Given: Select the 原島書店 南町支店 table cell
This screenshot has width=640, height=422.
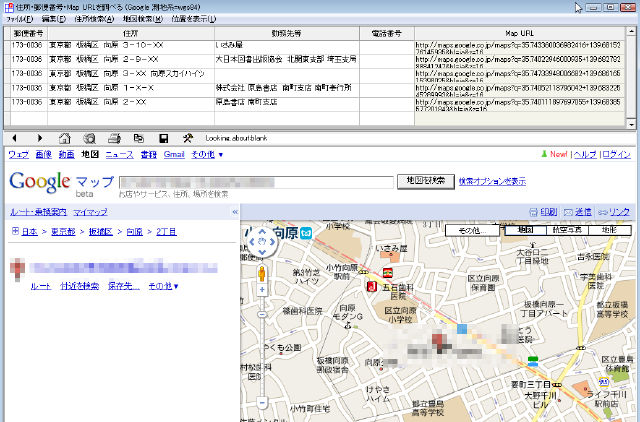Looking at the screenshot, I should point(287,104).
